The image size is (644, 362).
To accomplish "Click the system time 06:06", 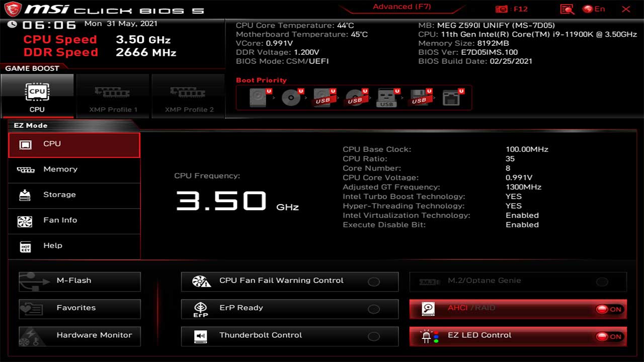I will point(49,25).
